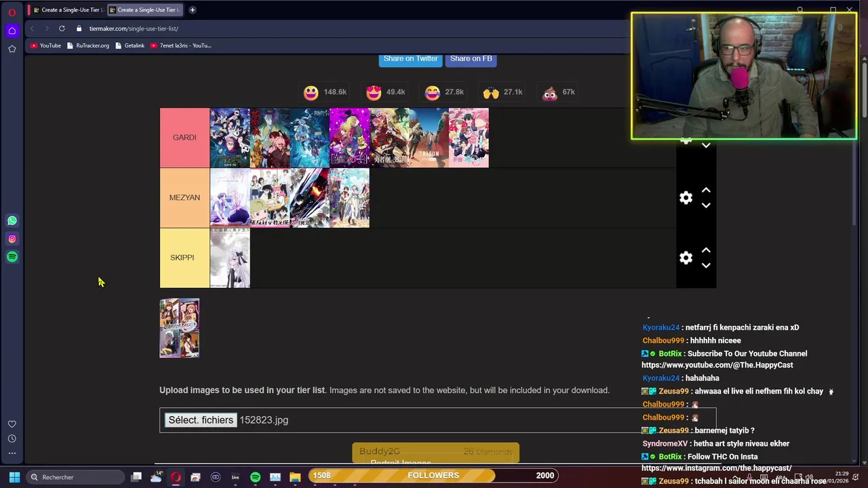Open the Getalink bookmark
Screen dimensions: 868x488
tap(130, 45)
